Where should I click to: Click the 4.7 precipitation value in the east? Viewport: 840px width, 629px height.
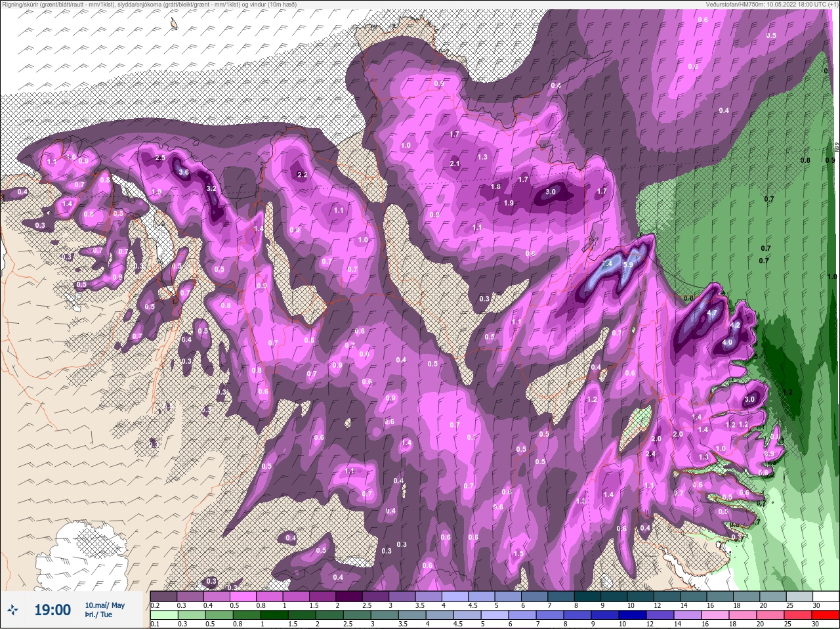(x=712, y=313)
